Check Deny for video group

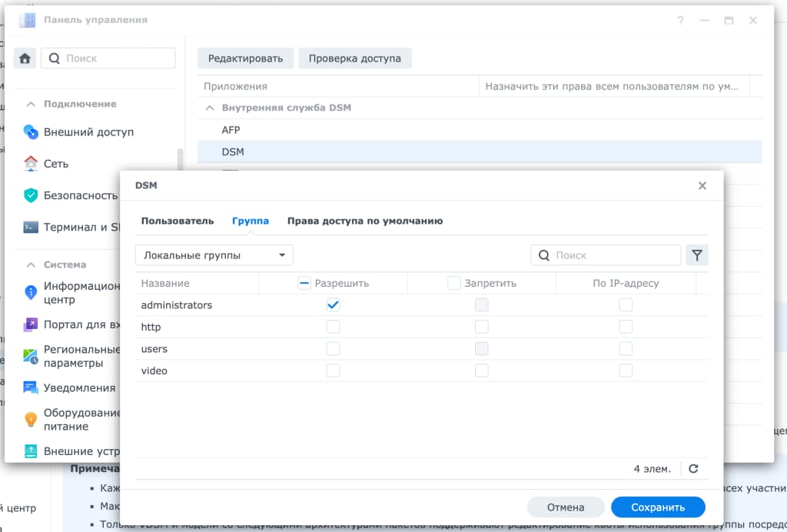tap(481, 371)
